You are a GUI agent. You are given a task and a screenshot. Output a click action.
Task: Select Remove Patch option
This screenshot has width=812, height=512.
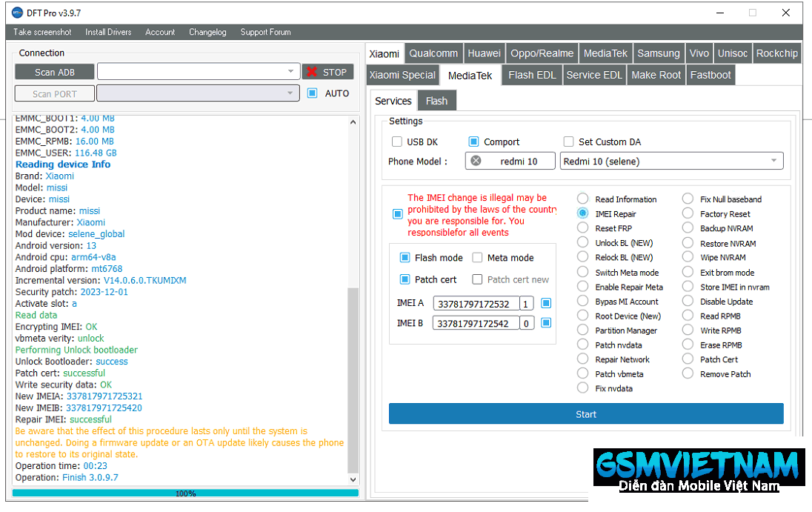point(688,373)
